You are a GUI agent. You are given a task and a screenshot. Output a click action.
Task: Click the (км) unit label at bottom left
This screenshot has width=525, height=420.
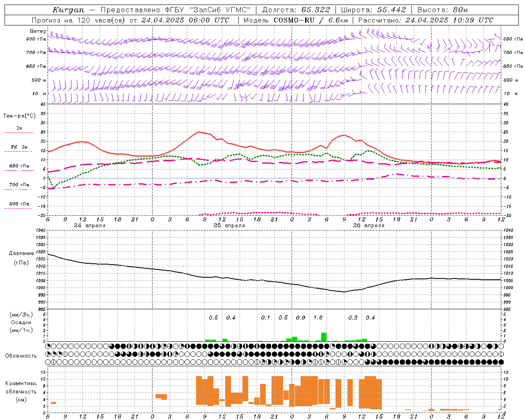(21, 399)
